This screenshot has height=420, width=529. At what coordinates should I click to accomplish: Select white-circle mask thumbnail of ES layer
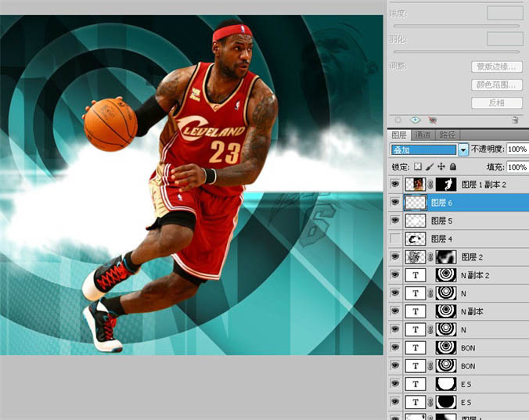pos(446,384)
